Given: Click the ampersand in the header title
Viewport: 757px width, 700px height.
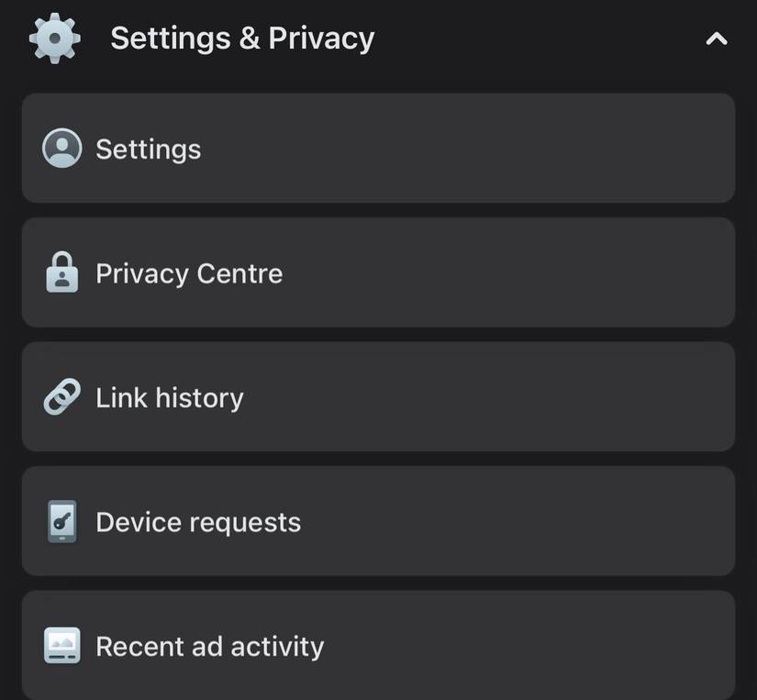Looking at the screenshot, I should pos(246,39).
